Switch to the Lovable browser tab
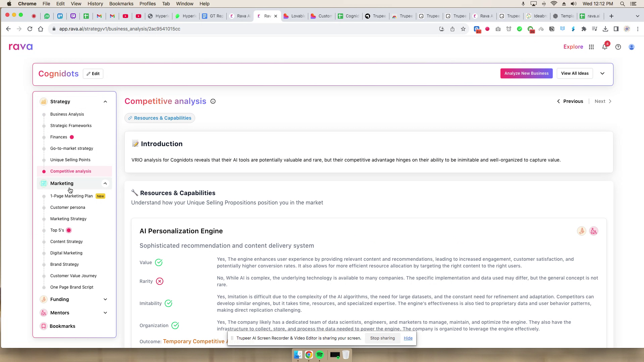 pyautogui.click(x=294, y=16)
